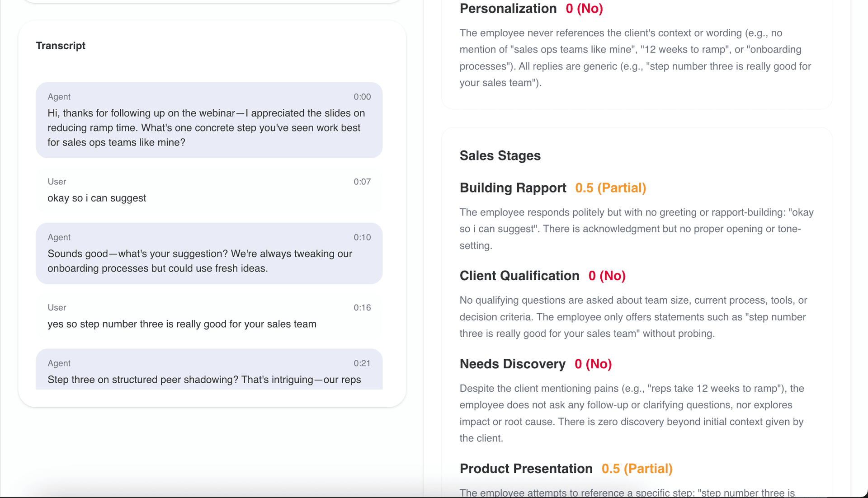Click the Client Qualification heading
868x498 pixels.
519,276
